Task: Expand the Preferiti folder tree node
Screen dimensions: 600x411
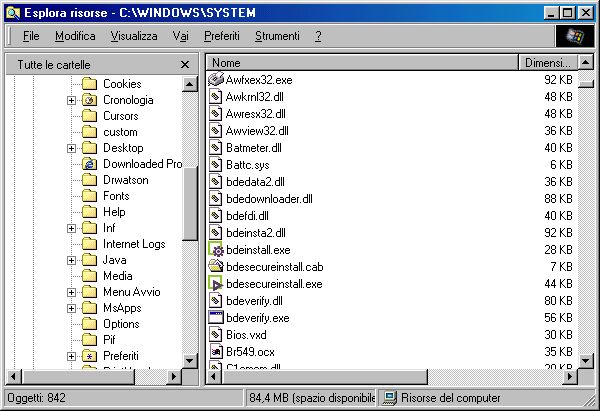Action: tap(71, 356)
